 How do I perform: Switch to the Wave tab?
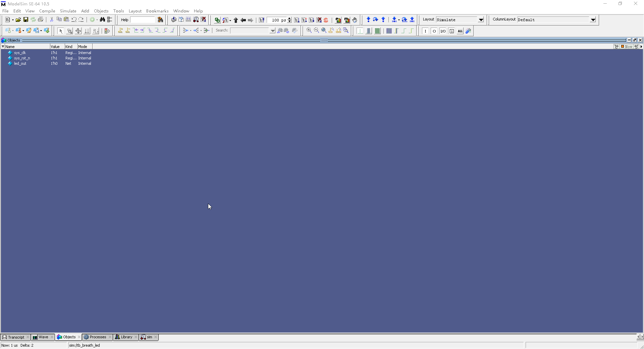pos(43,337)
